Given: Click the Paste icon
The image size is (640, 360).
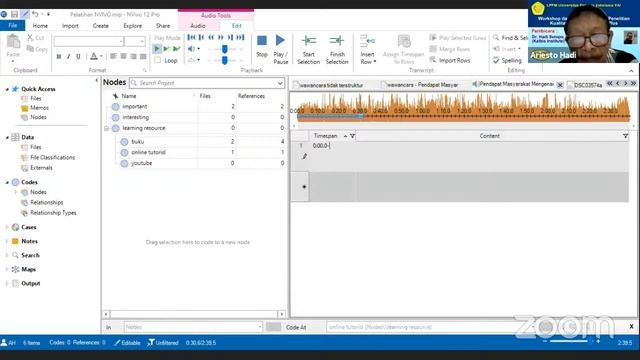Looking at the screenshot, I should [13, 42].
